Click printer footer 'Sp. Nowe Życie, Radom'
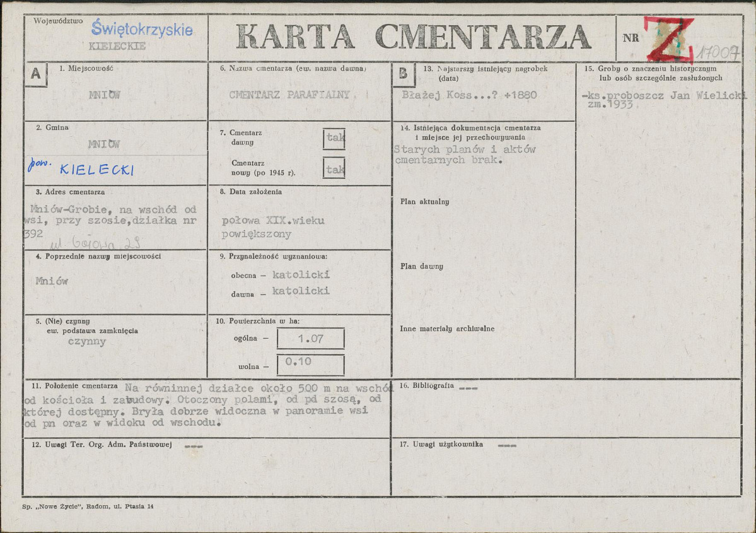The width and height of the screenshot is (756, 533). click(x=88, y=507)
